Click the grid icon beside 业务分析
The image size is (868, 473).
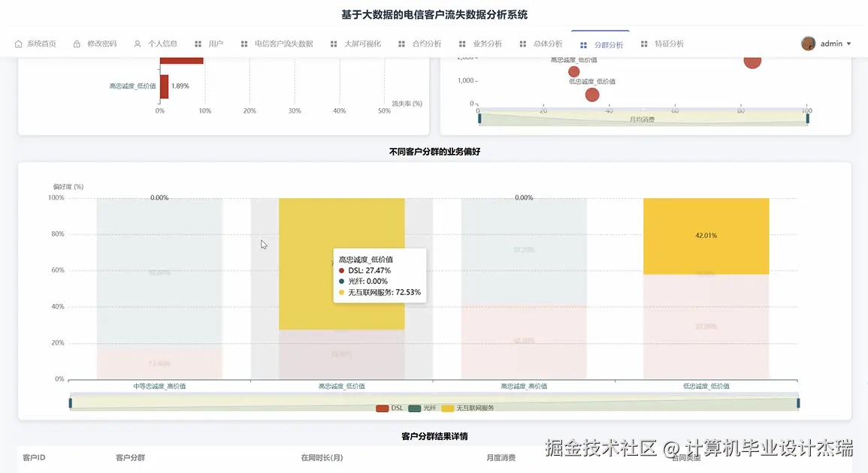pos(462,44)
